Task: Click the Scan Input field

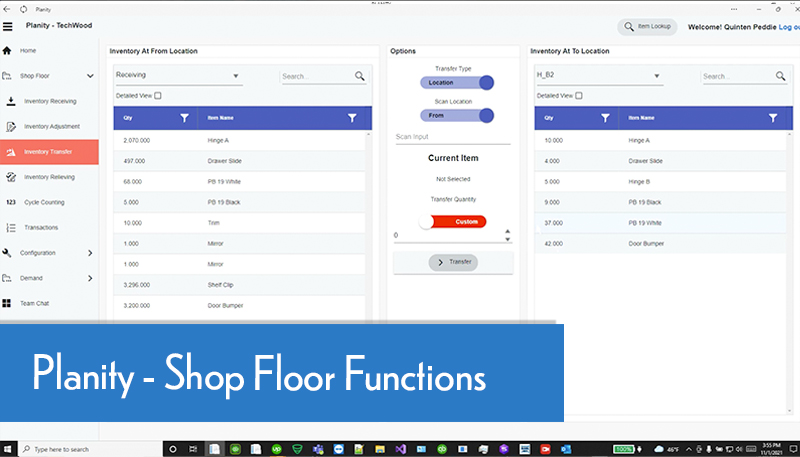Action: pos(453,137)
